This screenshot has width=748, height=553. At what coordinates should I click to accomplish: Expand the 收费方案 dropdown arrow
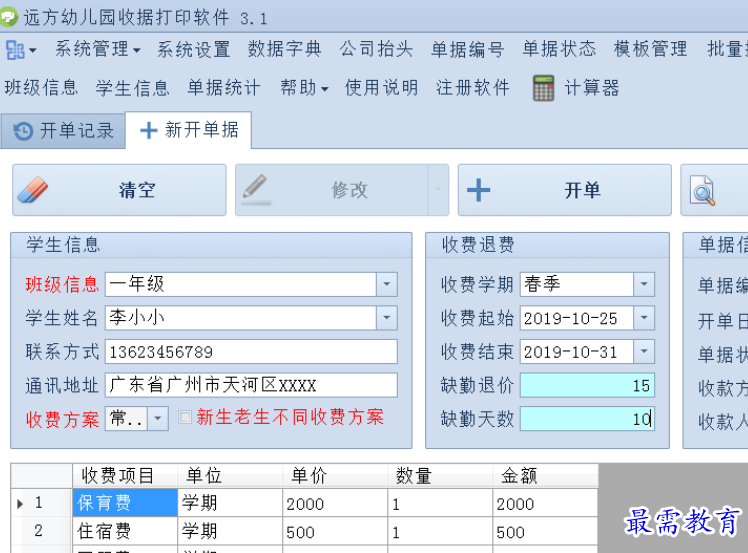point(157,419)
